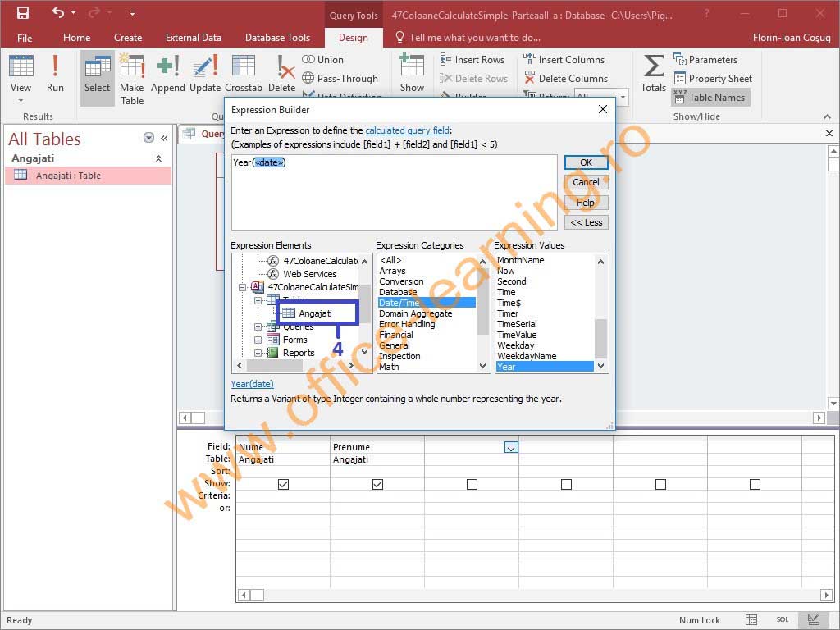Switch to the Home tab
Viewport: 840px width, 630px height.
76,38
